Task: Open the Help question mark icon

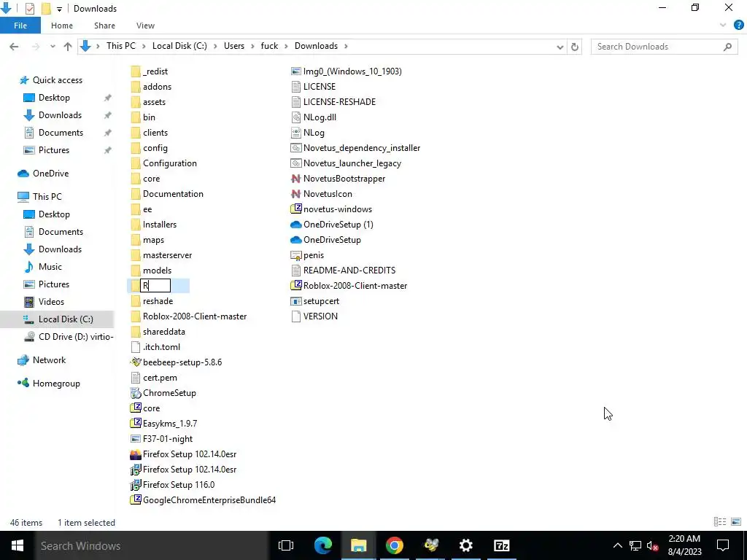Action: tap(739, 26)
